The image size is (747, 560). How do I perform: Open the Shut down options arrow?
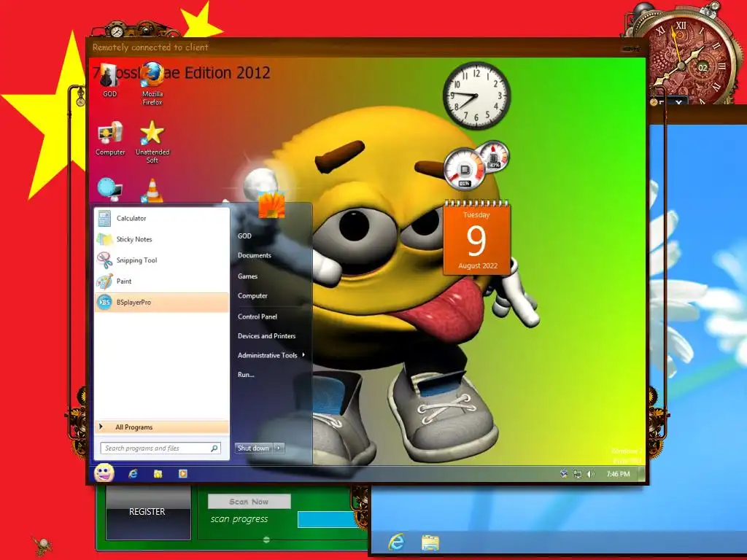coord(279,448)
